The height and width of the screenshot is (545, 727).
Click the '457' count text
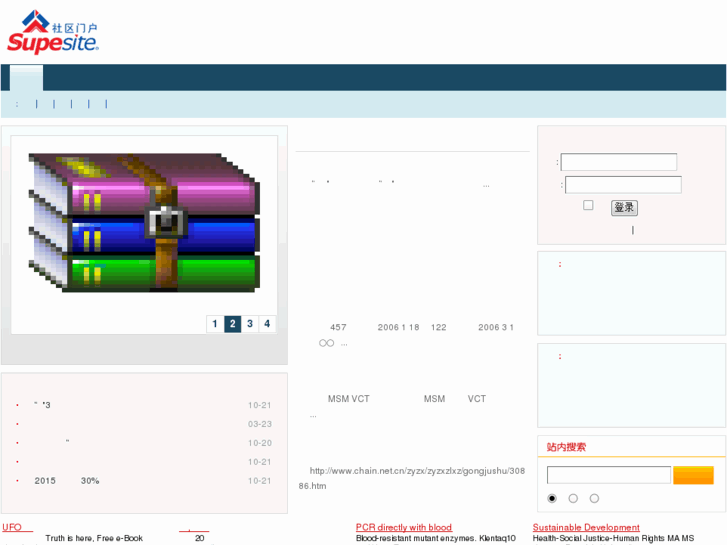coord(338,327)
